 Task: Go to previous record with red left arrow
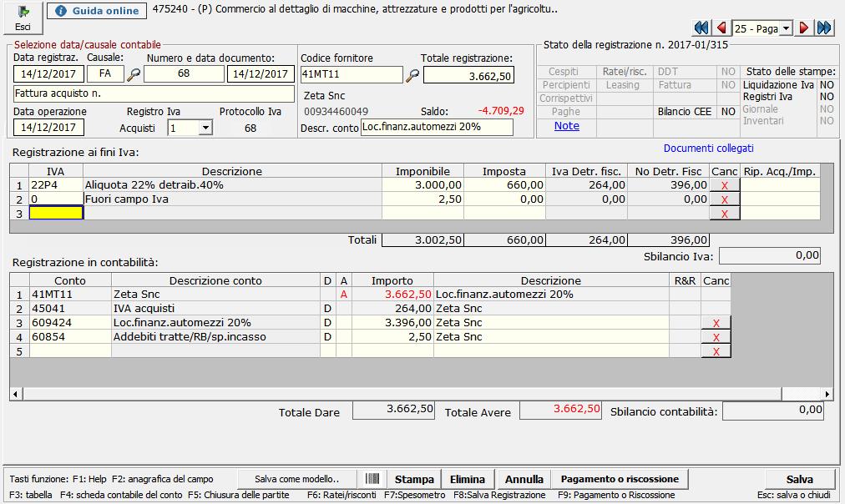pos(721,28)
